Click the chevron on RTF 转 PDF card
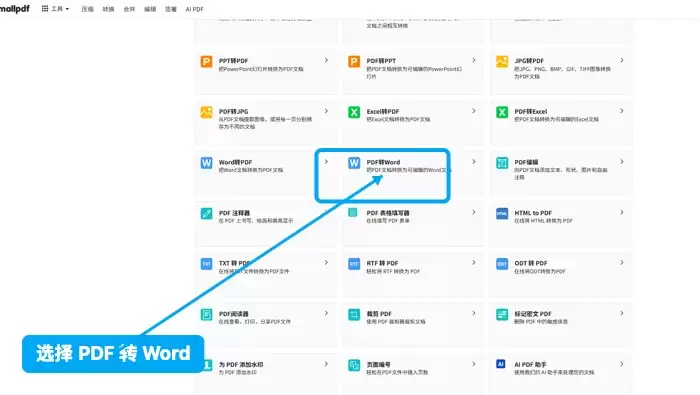This screenshot has height=395, width=700. coord(474,262)
